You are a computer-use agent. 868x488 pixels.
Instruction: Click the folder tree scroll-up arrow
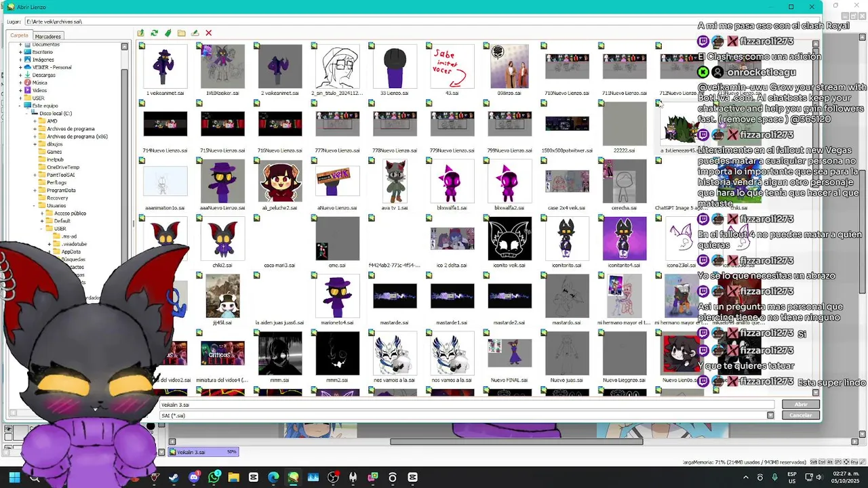pos(124,47)
